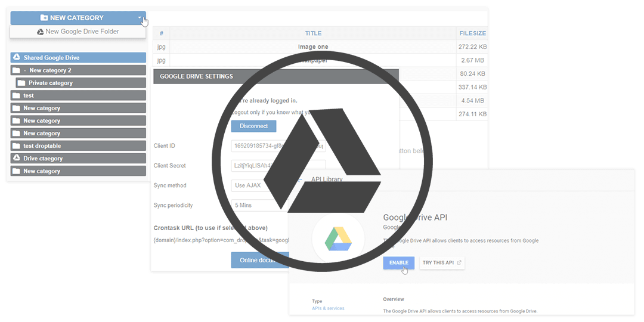Screen dimensions: 644x322
Task: Open the New Category dropdown arrow
Action: [x=140, y=18]
